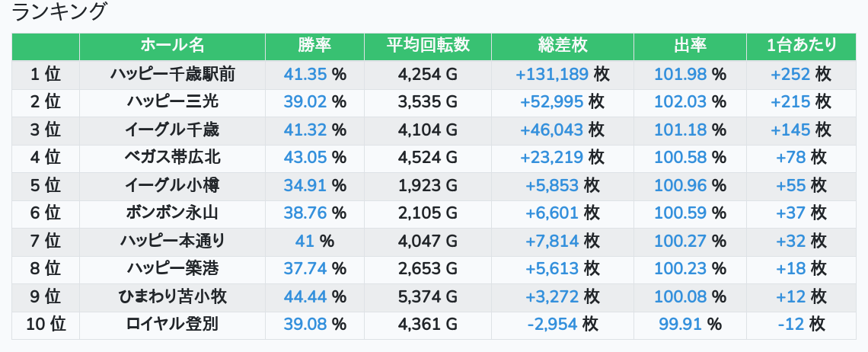The height and width of the screenshot is (352, 868).
Task: Click the 出率 column header
Action: click(690, 46)
